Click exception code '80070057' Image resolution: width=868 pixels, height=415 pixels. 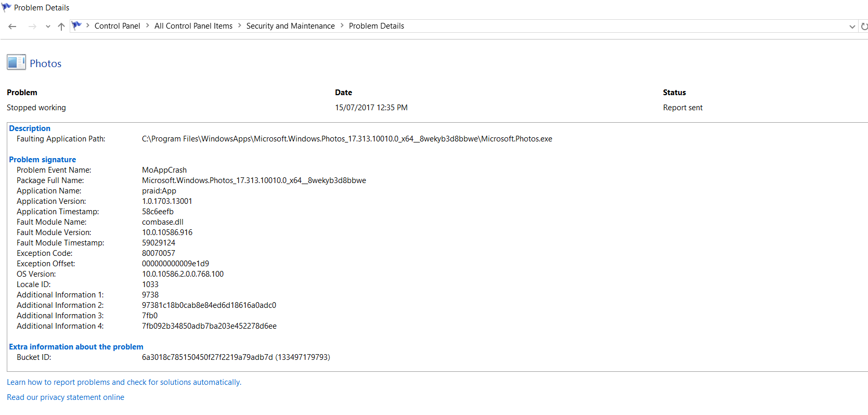coord(159,253)
